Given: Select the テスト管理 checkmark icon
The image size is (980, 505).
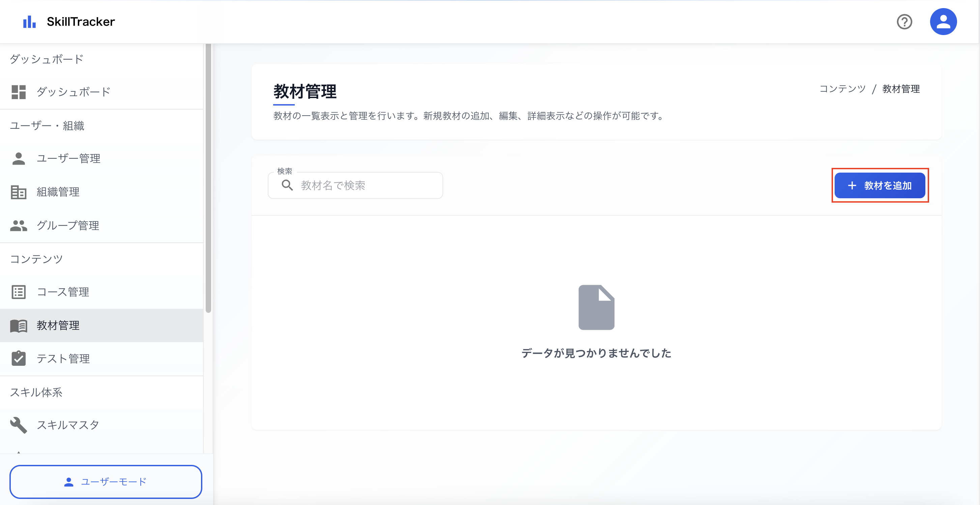Looking at the screenshot, I should coord(18,358).
